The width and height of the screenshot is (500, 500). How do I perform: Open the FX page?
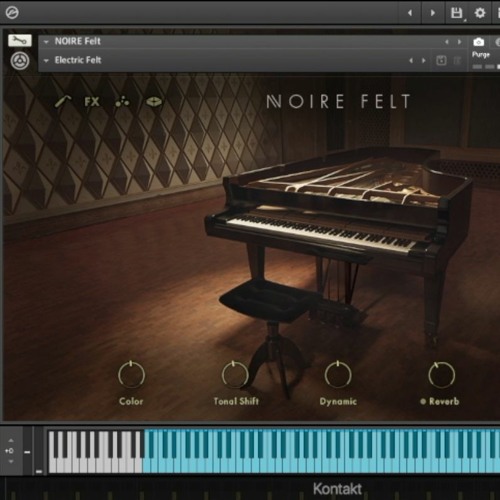92,102
